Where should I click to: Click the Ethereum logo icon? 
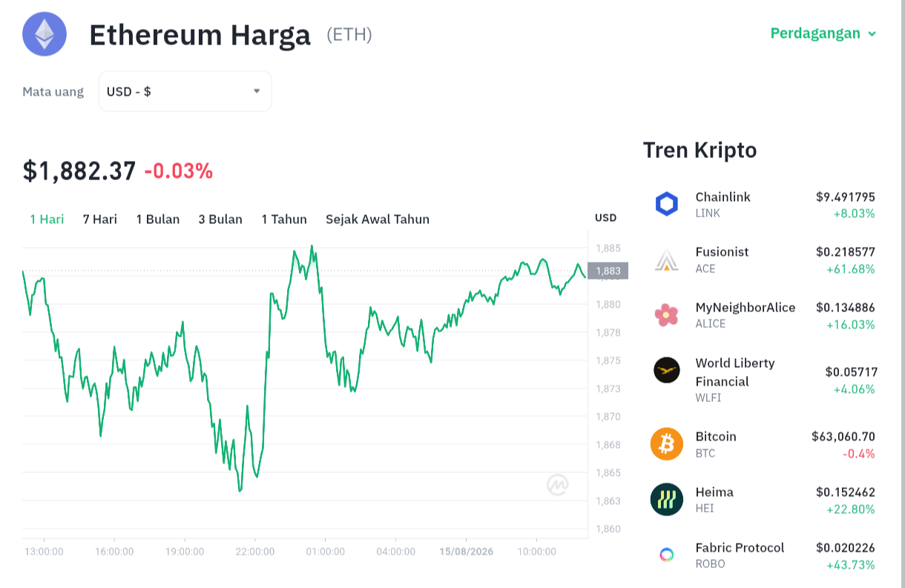click(x=45, y=33)
